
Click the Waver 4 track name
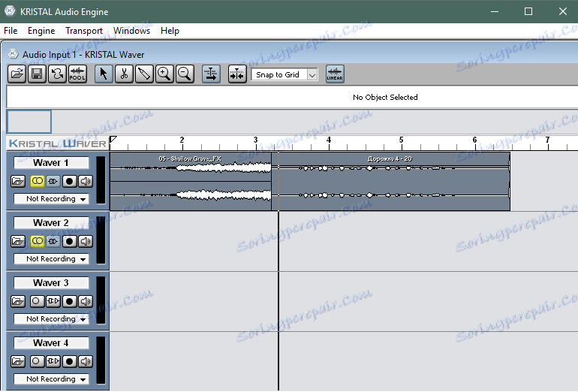[51, 343]
